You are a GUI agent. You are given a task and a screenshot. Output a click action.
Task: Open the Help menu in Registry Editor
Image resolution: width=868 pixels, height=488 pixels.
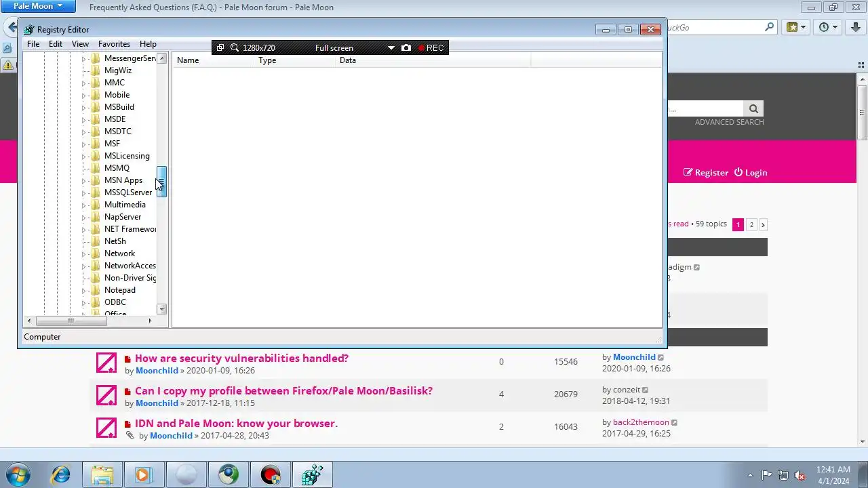click(148, 44)
